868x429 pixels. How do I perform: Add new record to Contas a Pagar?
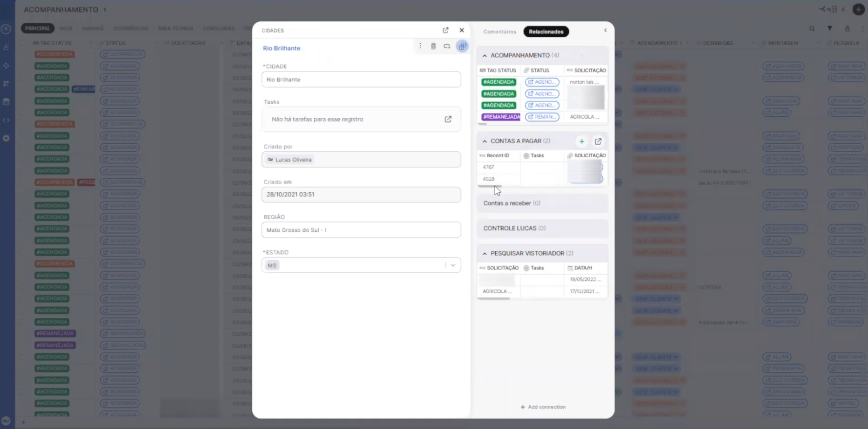pos(581,141)
